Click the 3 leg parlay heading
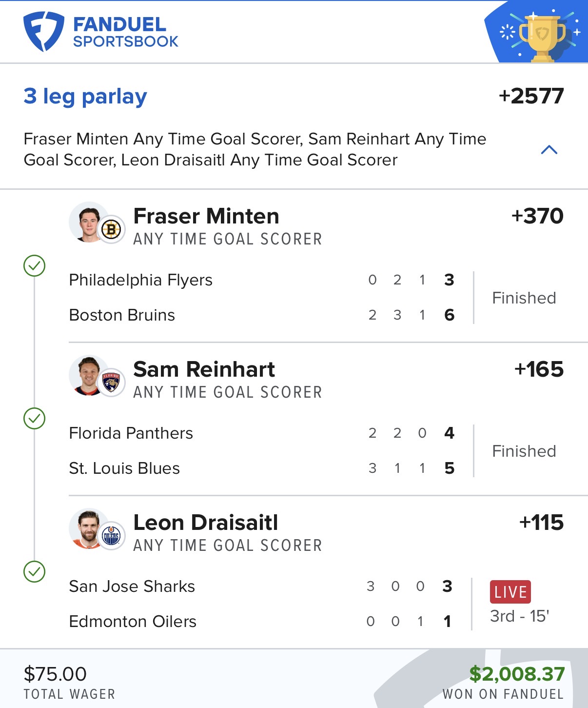The height and width of the screenshot is (708, 588). coord(85,96)
